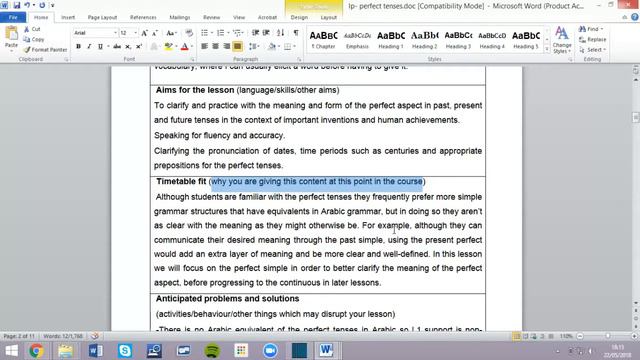
Task: Activate the Format Painter
Action: point(45,49)
